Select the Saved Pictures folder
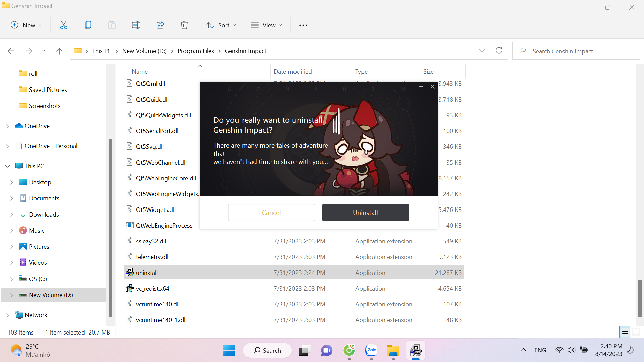 tap(48, 90)
